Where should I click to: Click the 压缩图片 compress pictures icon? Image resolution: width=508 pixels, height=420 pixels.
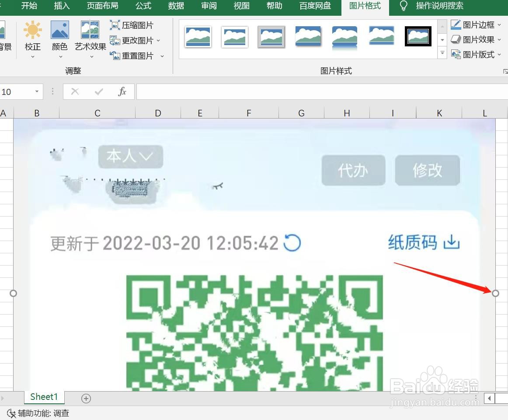pyautogui.click(x=115, y=25)
